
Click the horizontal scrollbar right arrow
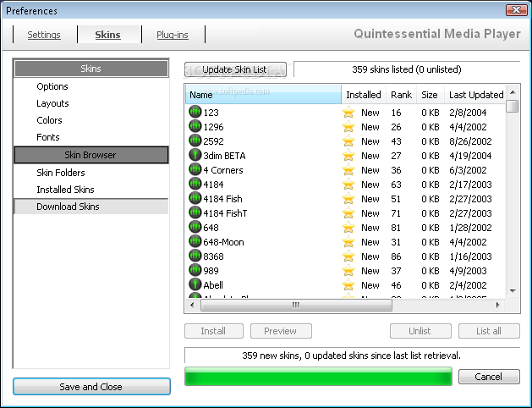pyautogui.click(x=497, y=305)
